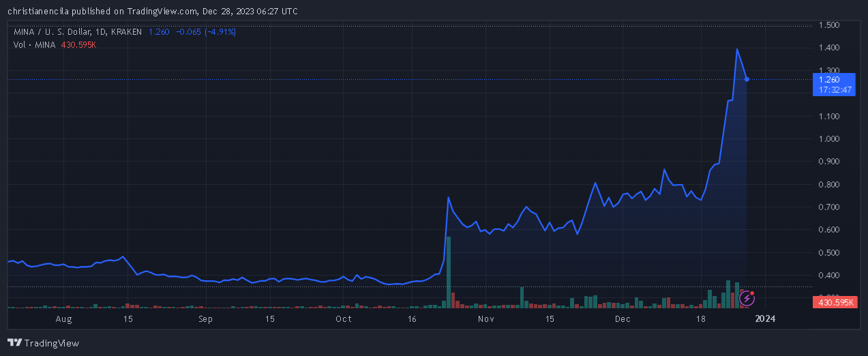The height and width of the screenshot is (356, 868).
Task: Click the MINA / U. S. Dollar symbol title
Action: [78, 32]
